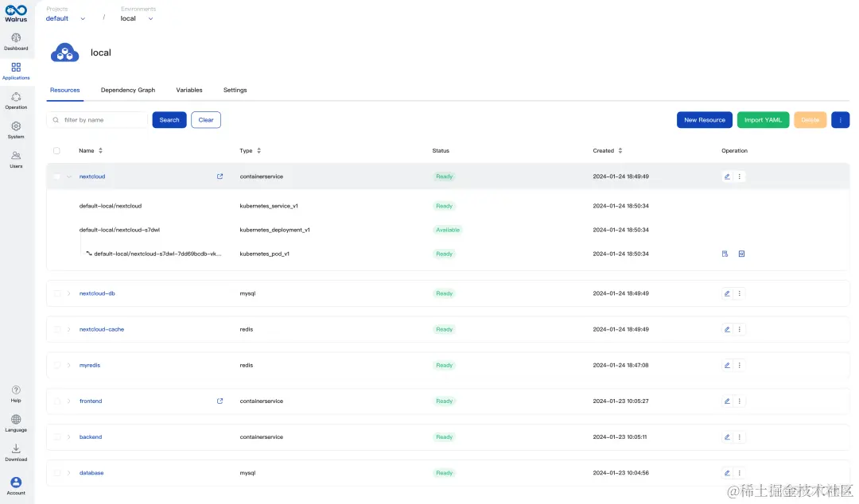The height and width of the screenshot is (504, 859).
Task: Expand the nextcloud-db resource row
Action: pyautogui.click(x=69, y=293)
